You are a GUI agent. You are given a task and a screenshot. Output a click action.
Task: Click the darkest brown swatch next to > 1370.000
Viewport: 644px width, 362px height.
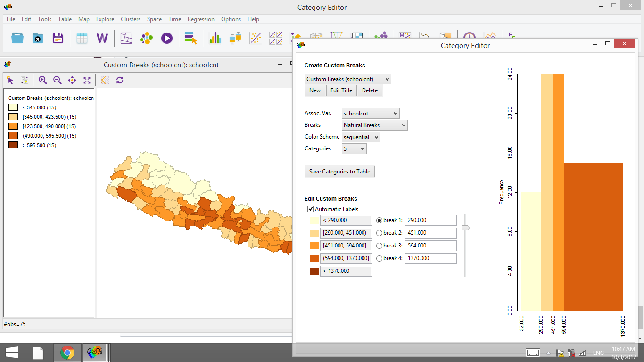pyautogui.click(x=313, y=271)
